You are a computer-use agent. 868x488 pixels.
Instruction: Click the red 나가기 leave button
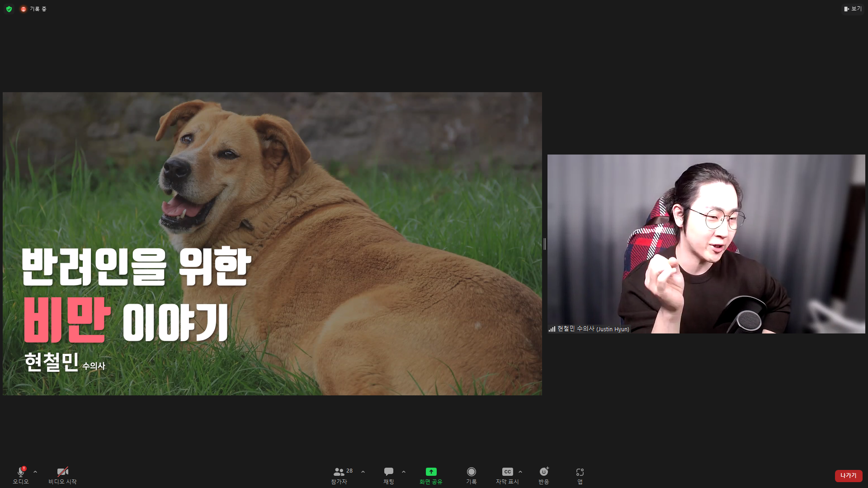pos(849,476)
